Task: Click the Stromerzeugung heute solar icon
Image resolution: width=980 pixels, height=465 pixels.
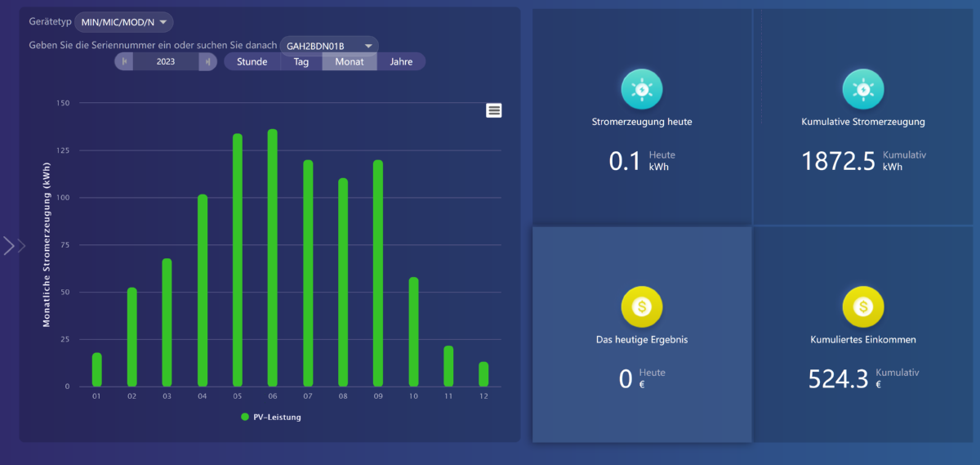Action: 641,89
